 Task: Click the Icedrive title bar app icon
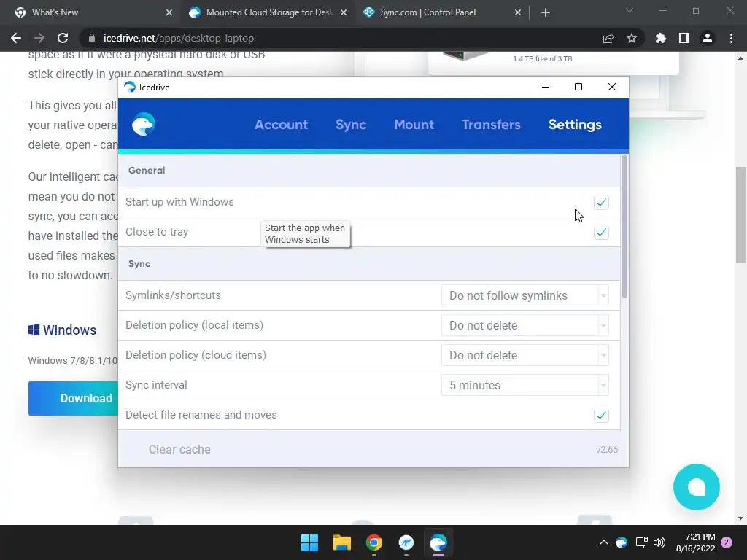130,87
